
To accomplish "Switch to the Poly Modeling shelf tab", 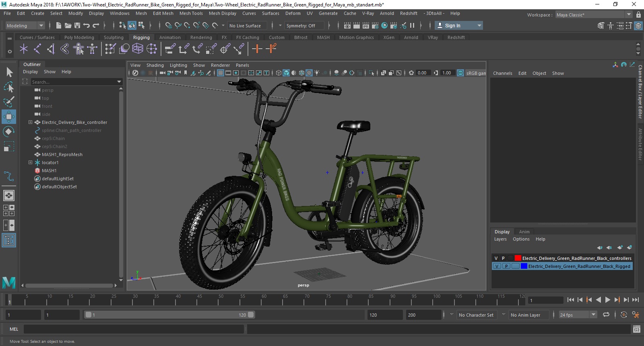I will [x=79, y=37].
